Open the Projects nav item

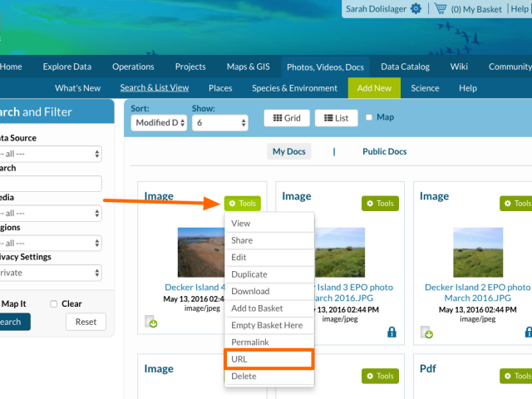pos(190,66)
